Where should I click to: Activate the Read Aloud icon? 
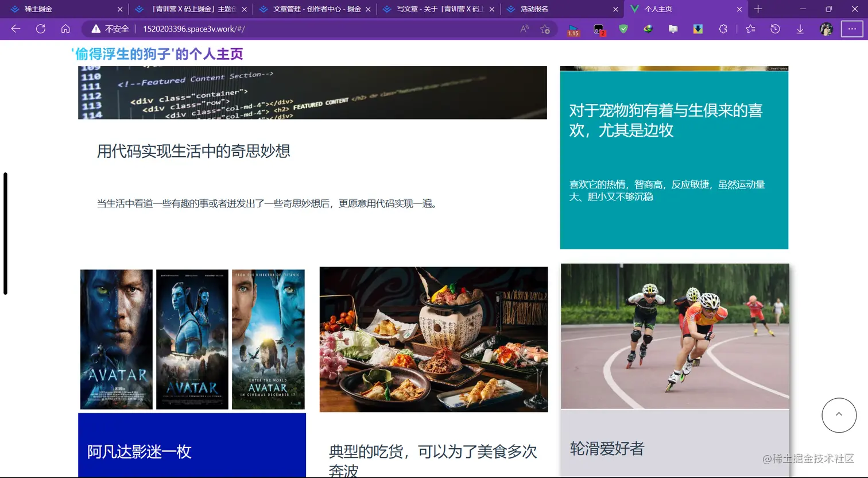[524, 29]
